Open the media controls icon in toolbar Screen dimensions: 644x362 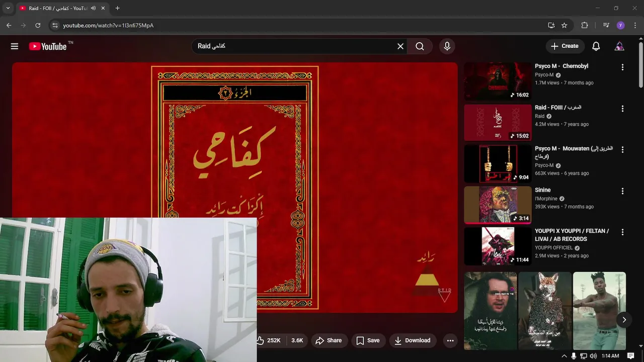click(606, 25)
